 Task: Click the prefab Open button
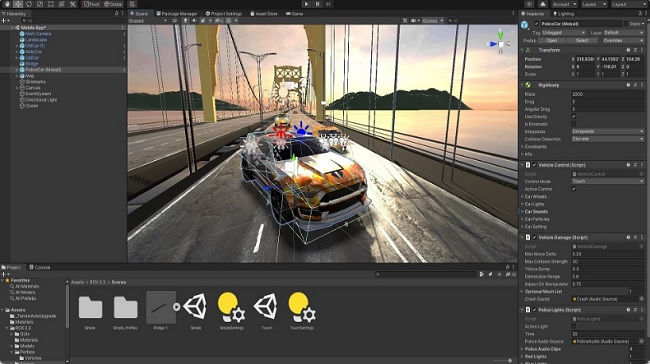tap(552, 41)
